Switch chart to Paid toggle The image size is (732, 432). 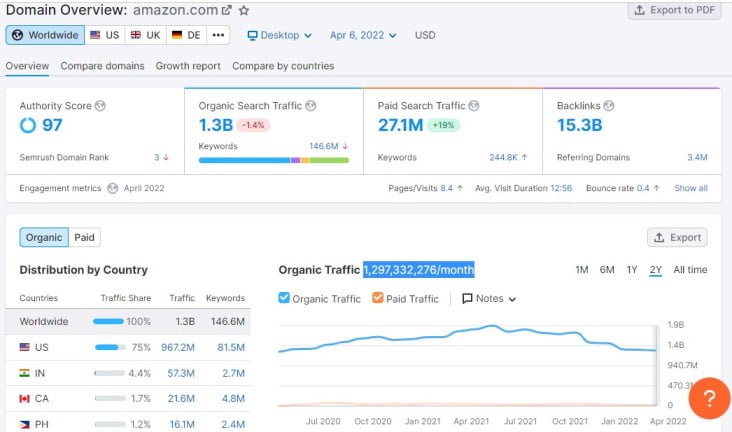coord(84,237)
